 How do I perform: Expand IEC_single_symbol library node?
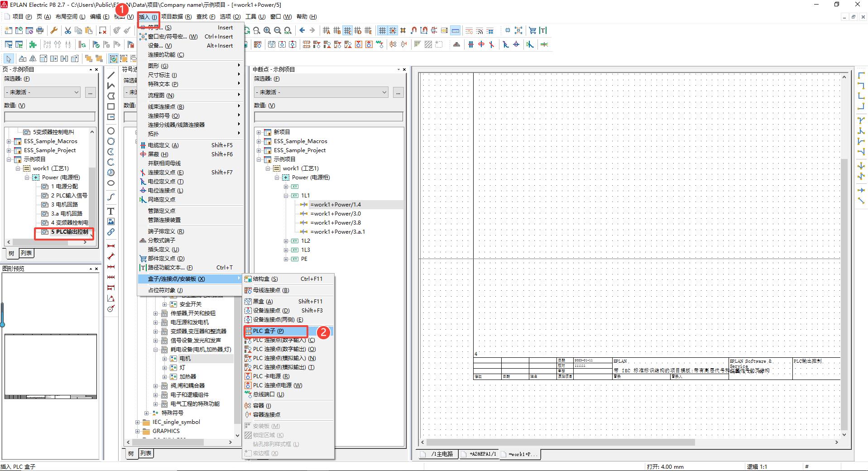[138, 422]
